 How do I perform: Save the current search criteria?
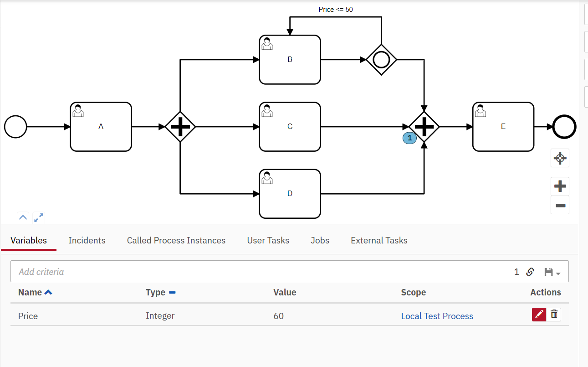[x=549, y=272]
